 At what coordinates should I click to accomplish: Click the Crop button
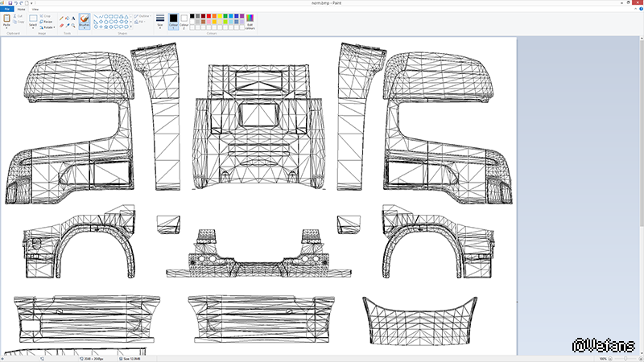coord(47,15)
